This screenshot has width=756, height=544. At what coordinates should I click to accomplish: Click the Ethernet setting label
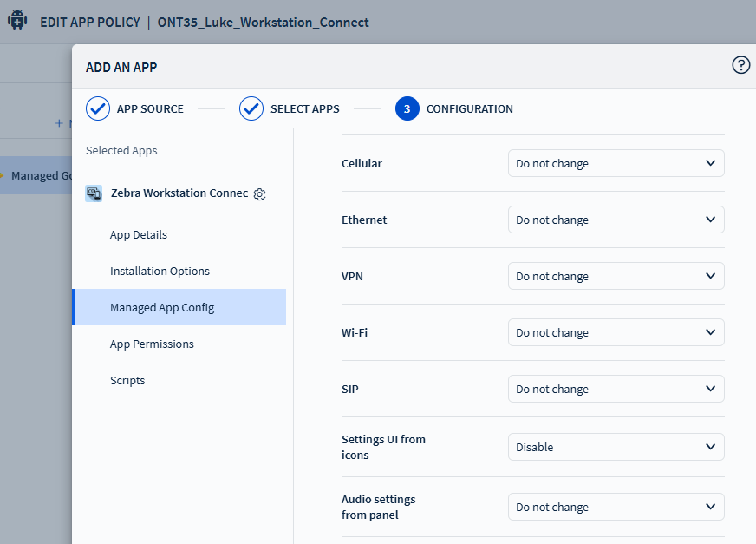point(364,220)
